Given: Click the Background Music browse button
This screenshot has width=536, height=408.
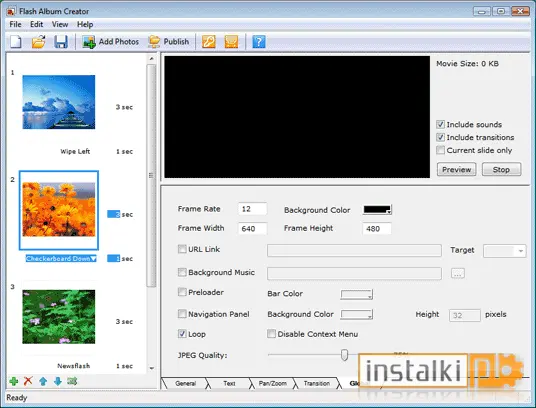Looking at the screenshot, I should click(x=458, y=273).
